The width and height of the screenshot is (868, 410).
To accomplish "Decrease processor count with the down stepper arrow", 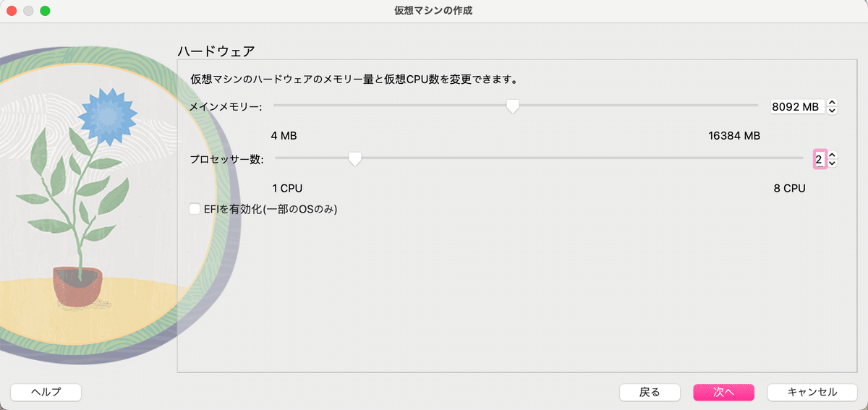I will pos(832,163).
